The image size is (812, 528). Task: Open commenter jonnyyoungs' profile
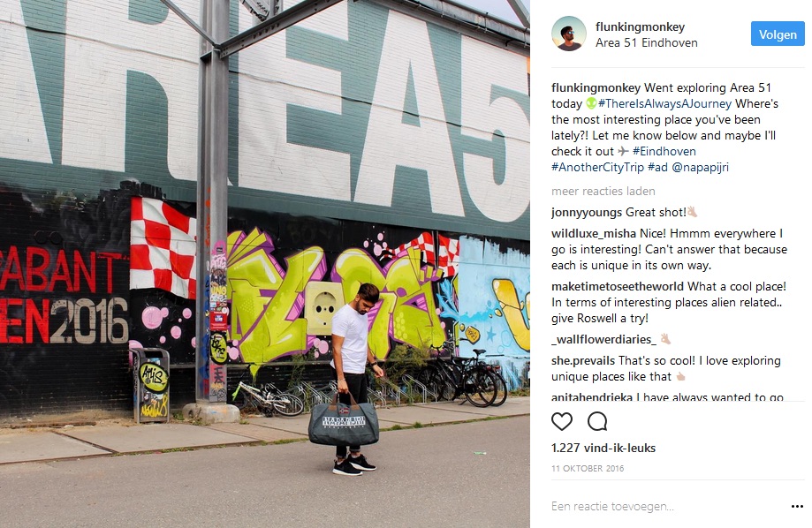[587, 213]
